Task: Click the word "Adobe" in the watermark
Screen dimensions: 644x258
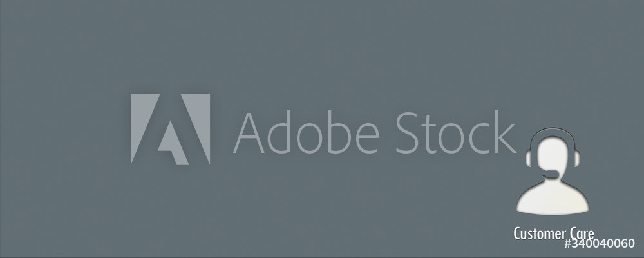Action: coord(306,132)
